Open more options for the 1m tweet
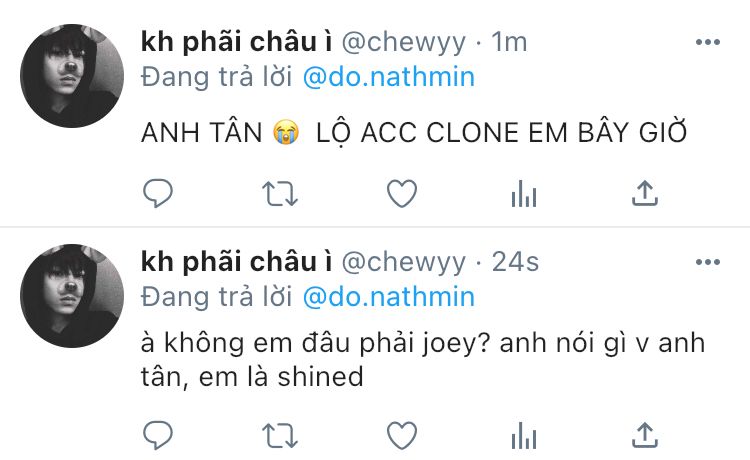 click(708, 42)
